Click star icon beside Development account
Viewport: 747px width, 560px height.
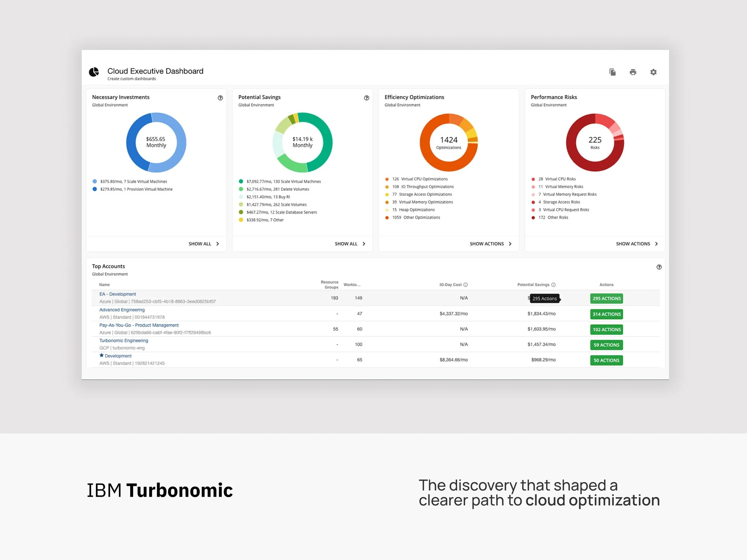(101, 355)
